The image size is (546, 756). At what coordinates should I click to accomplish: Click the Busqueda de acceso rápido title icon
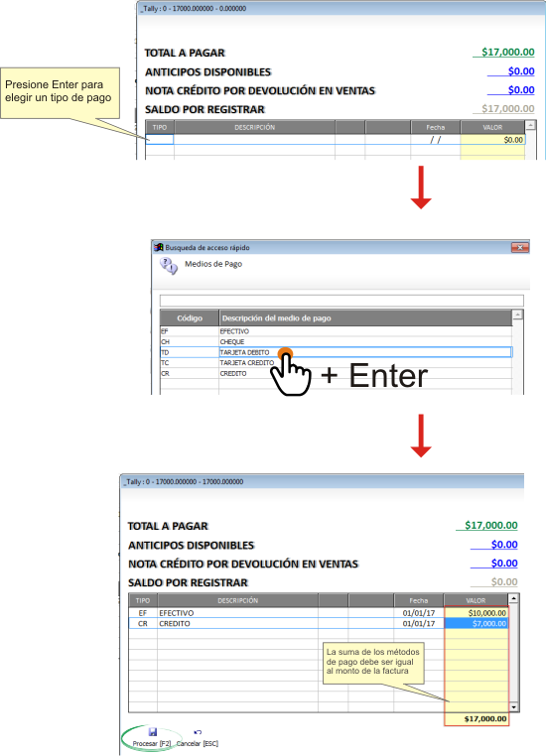click(x=159, y=247)
